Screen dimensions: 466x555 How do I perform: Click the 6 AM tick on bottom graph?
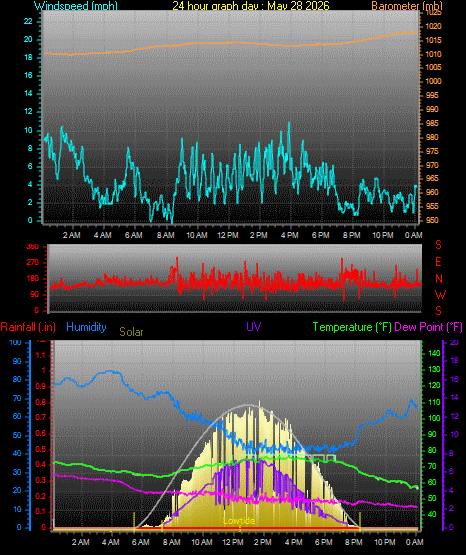click(x=141, y=542)
